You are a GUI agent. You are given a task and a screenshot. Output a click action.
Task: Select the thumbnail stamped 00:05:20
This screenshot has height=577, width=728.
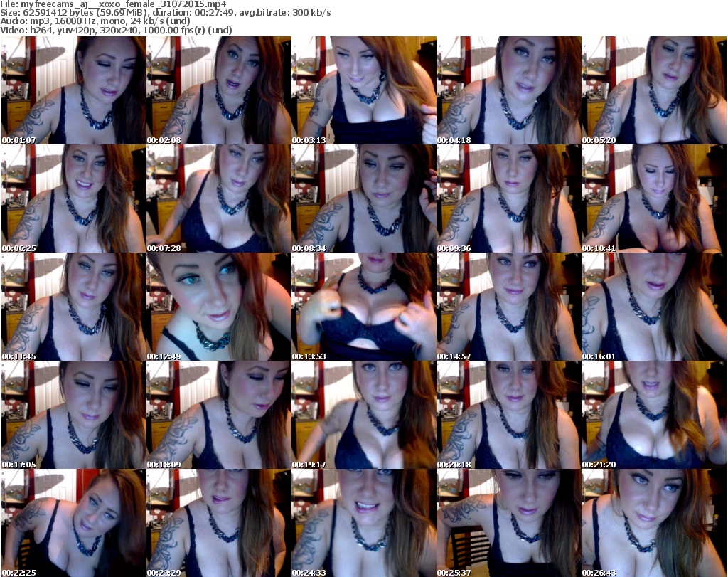pyautogui.click(x=654, y=90)
